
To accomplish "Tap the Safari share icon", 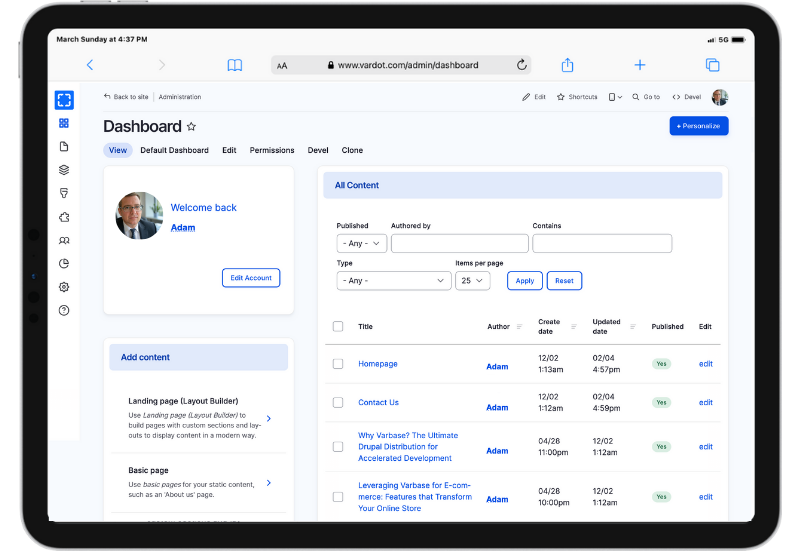I will pyautogui.click(x=567, y=65).
